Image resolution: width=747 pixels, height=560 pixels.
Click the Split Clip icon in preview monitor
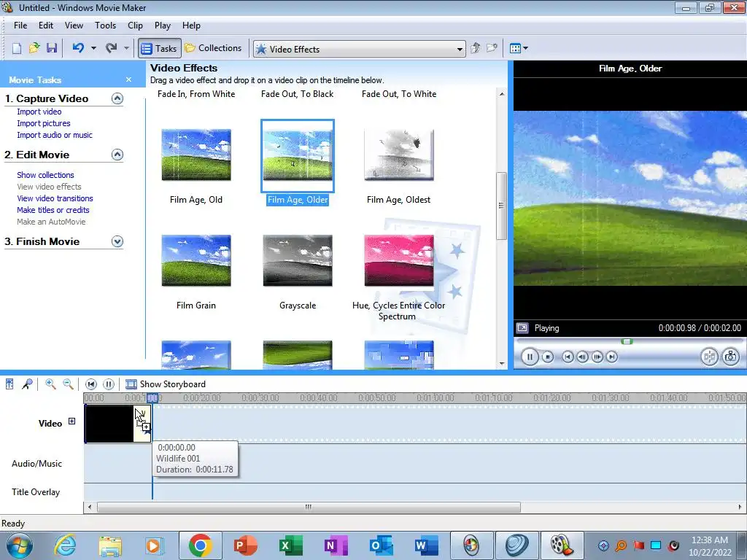click(x=709, y=357)
